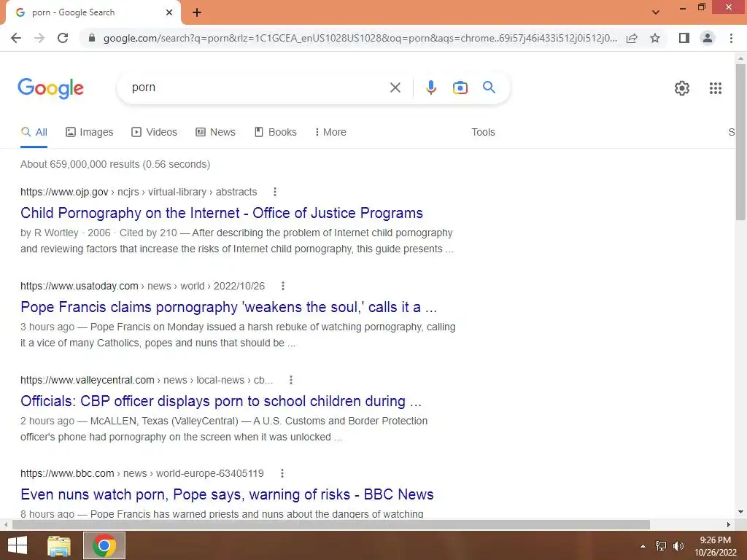Open the three-dot menu for valleycentral.com result
This screenshot has width=747, height=560.
click(x=291, y=380)
